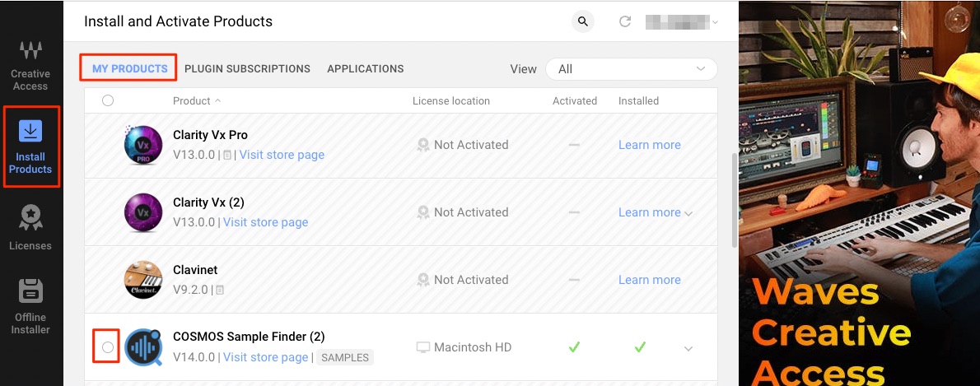Click the product list vertical scrollbar
This screenshot has height=386, width=980.
pyautogui.click(x=734, y=200)
